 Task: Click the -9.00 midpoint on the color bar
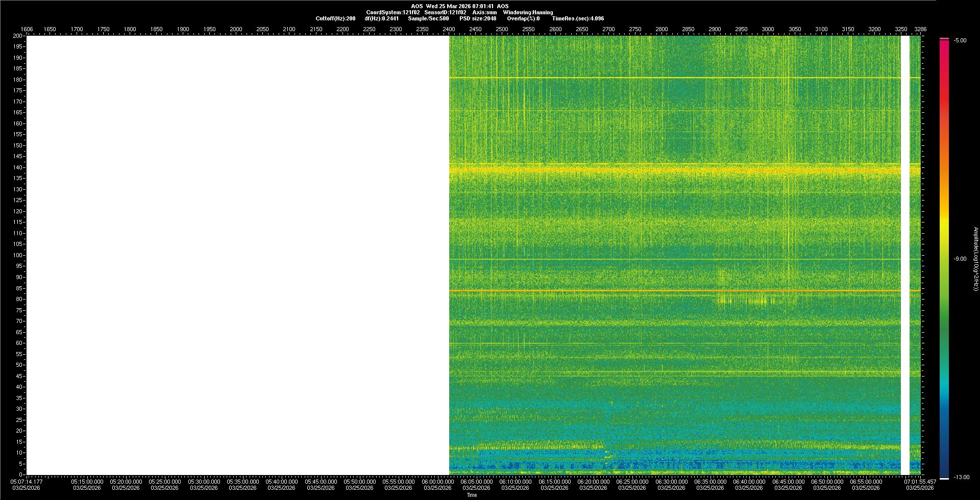tap(960, 259)
